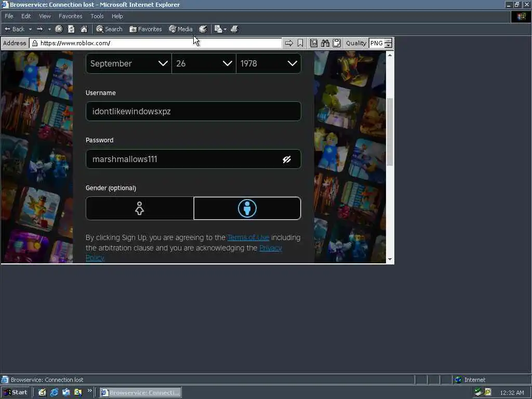Screen dimensions: 532x399
Task: Launch Internet Explorer from Quick Launch
Action: (x=54, y=393)
